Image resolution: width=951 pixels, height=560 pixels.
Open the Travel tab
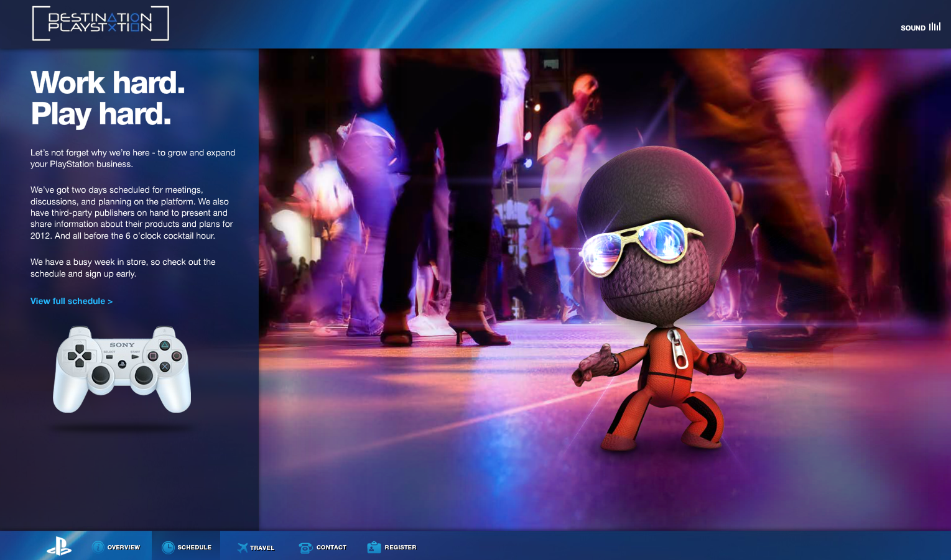click(256, 547)
